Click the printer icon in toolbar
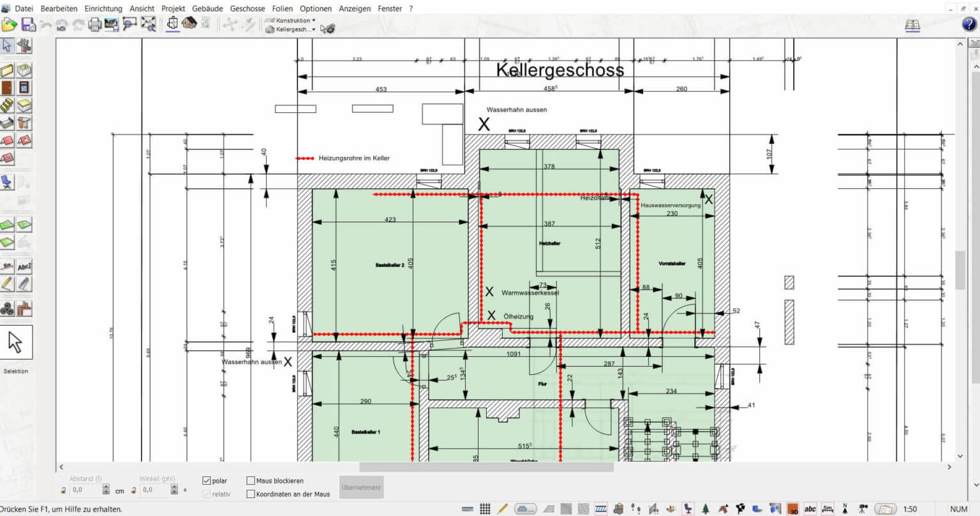 pyautogui.click(x=95, y=25)
